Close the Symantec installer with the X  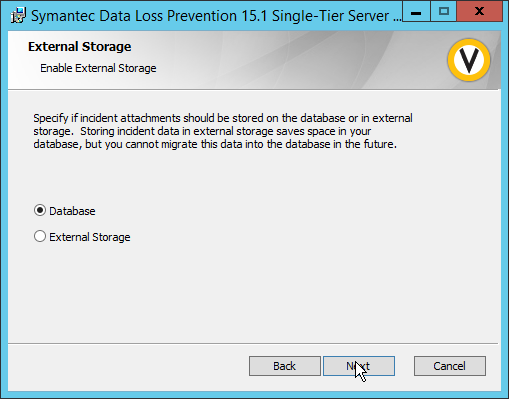click(x=479, y=12)
